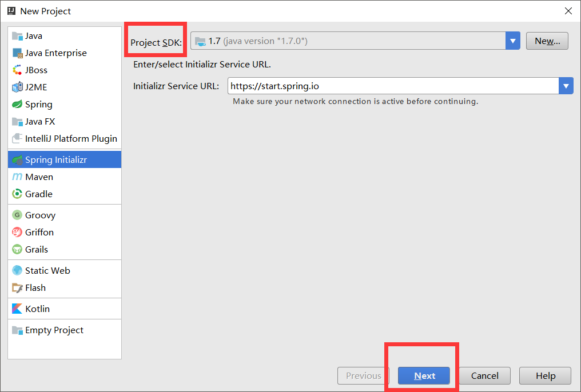Click the Grails green icon
Image resolution: width=581 pixels, height=392 pixels.
click(x=17, y=249)
